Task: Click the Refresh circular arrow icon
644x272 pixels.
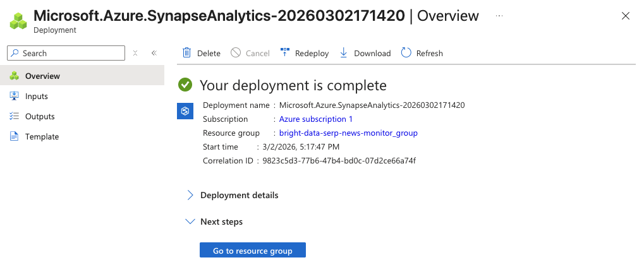Action: click(x=406, y=53)
